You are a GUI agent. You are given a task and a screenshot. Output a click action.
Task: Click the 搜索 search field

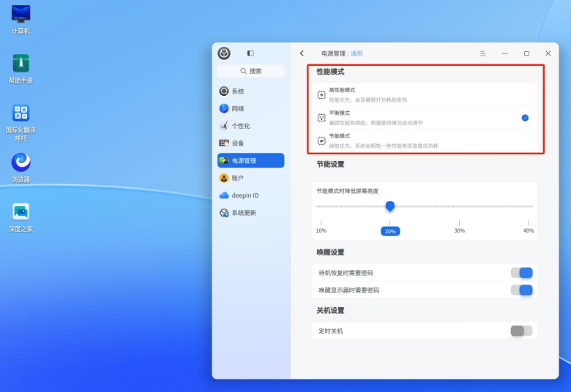pyautogui.click(x=251, y=71)
